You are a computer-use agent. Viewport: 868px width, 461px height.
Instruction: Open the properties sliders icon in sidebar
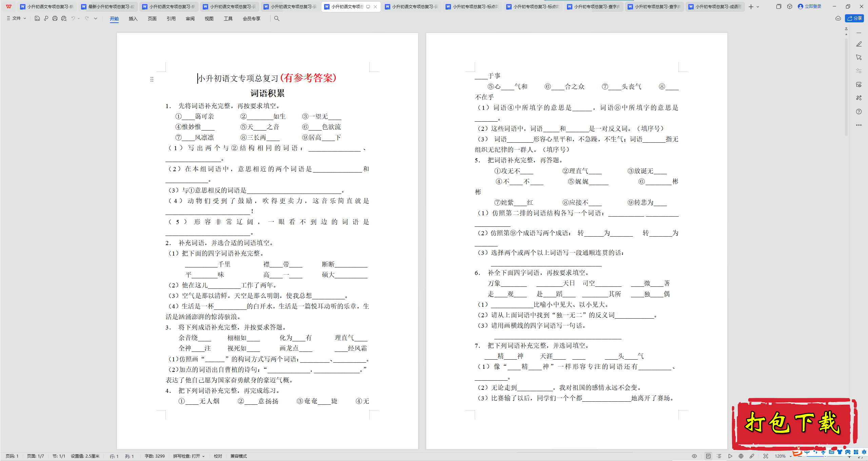pos(859,71)
